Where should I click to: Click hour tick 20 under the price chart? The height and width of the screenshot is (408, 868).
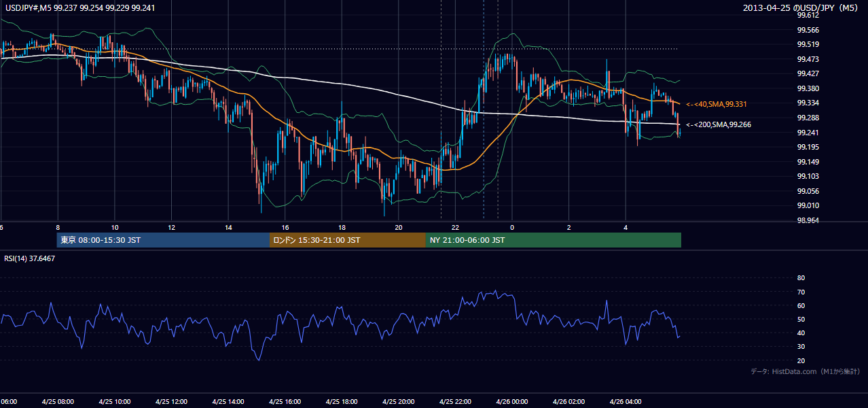[399, 227]
